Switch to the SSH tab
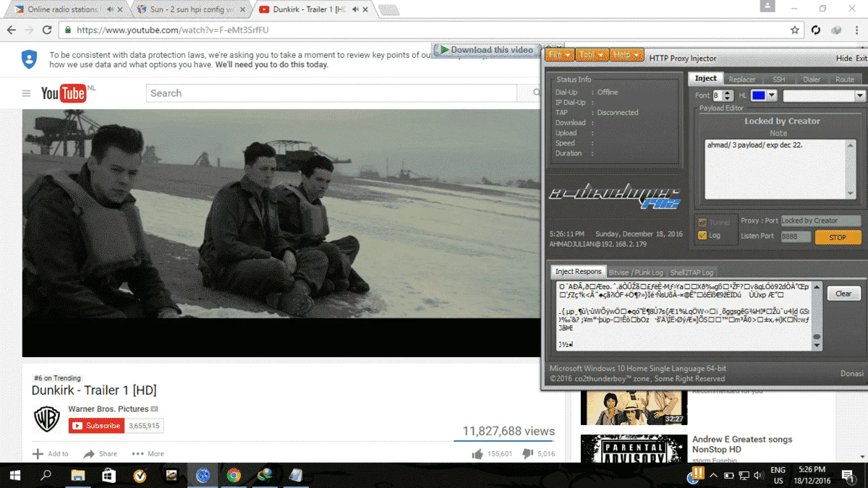This screenshot has height=488, width=868. 778,79
